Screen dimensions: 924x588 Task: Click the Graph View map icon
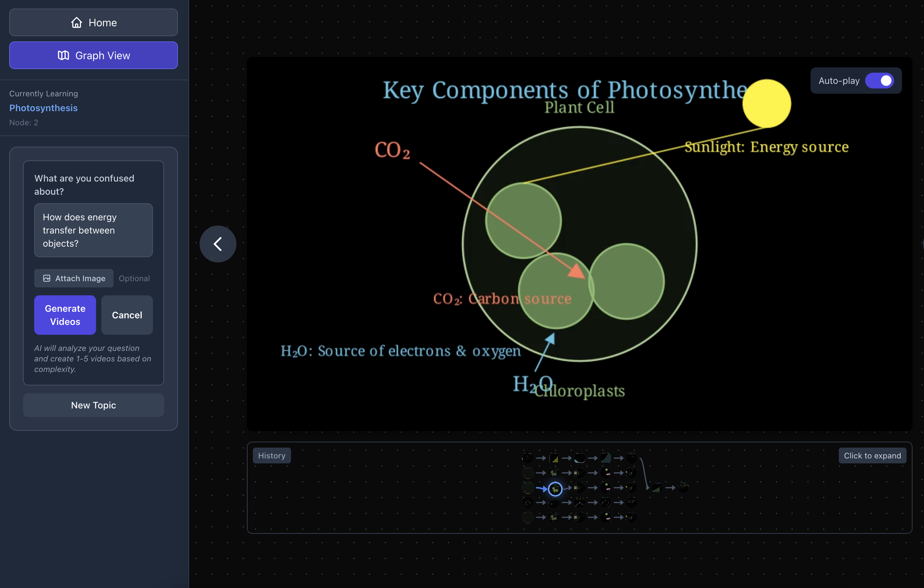pyautogui.click(x=63, y=55)
